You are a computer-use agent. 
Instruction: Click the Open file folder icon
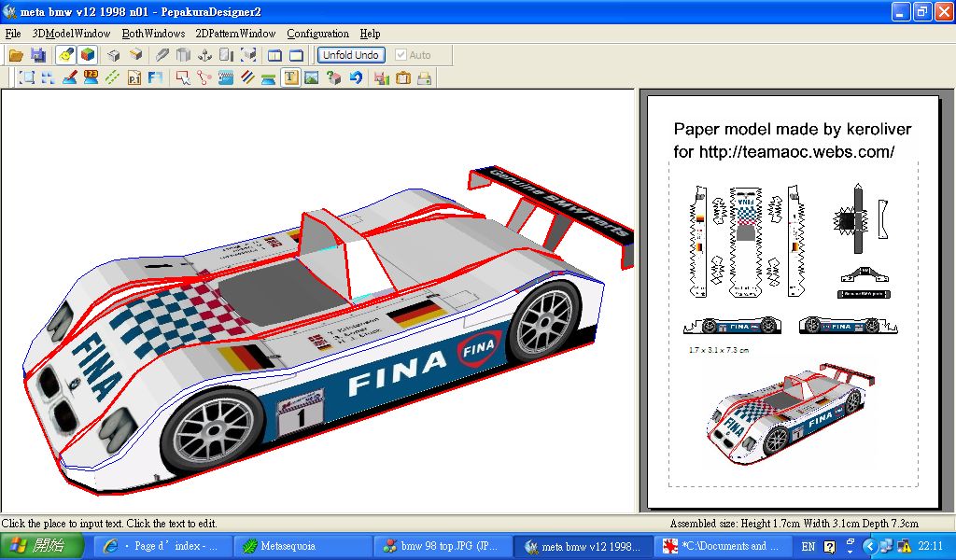point(16,55)
